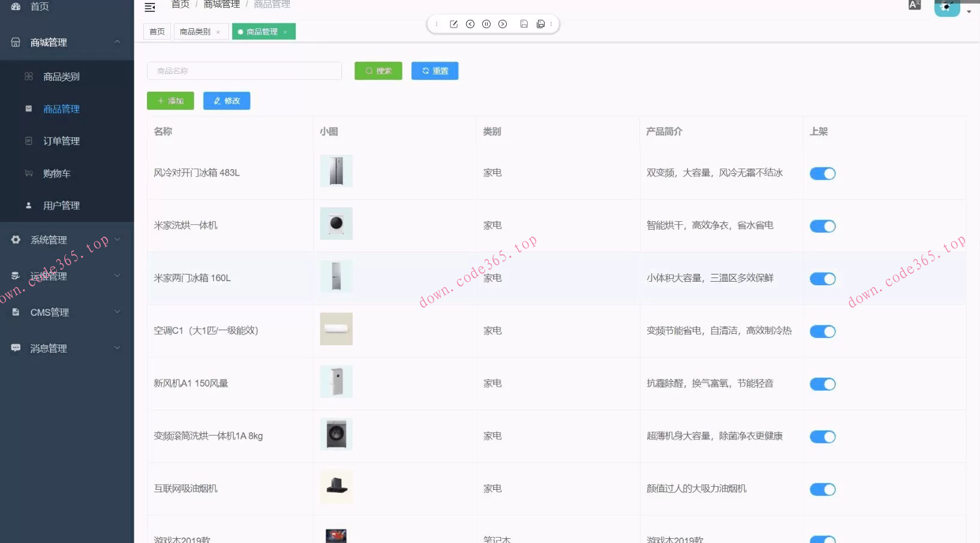Switch to the 商品类别 tab
The image size is (980, 543).
click(x=196, y=31)
